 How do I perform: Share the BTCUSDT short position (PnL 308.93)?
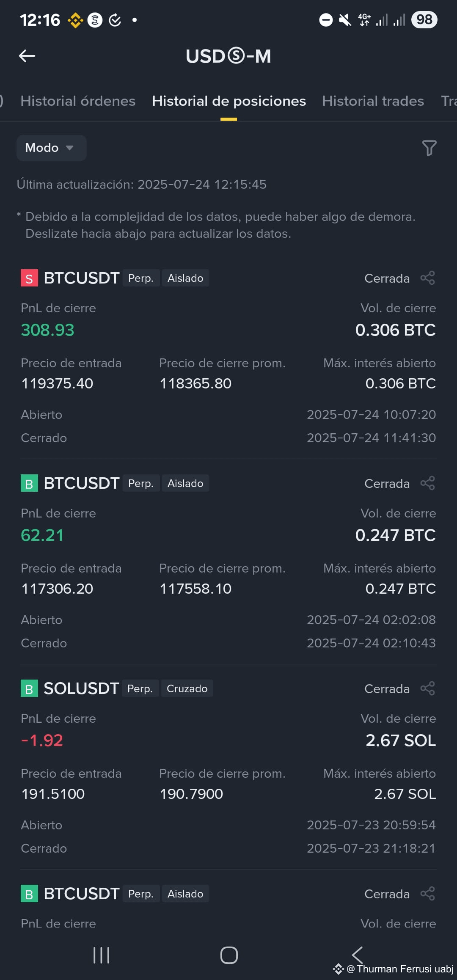tap(427, 278)
